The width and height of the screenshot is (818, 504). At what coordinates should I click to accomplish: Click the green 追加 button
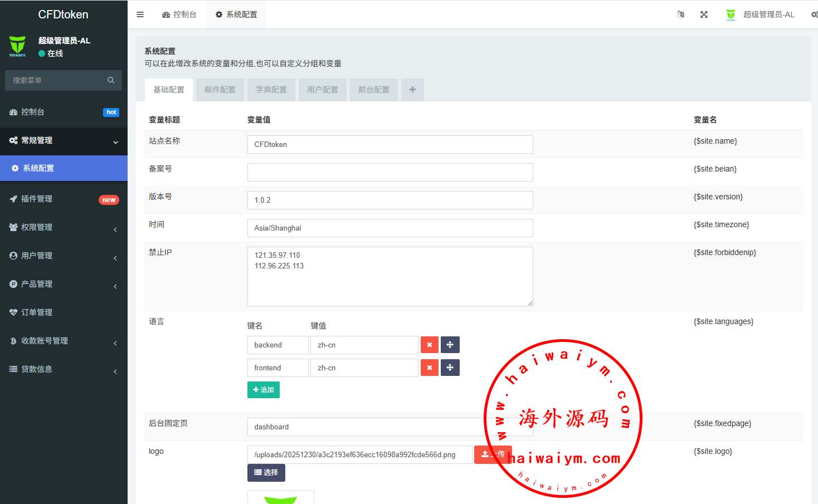(263, 390)
